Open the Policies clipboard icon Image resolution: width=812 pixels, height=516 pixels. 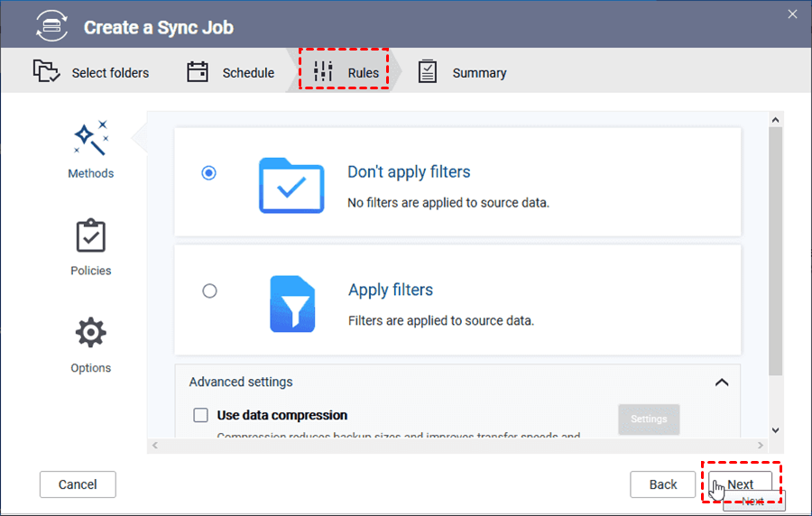pos(90,236)
